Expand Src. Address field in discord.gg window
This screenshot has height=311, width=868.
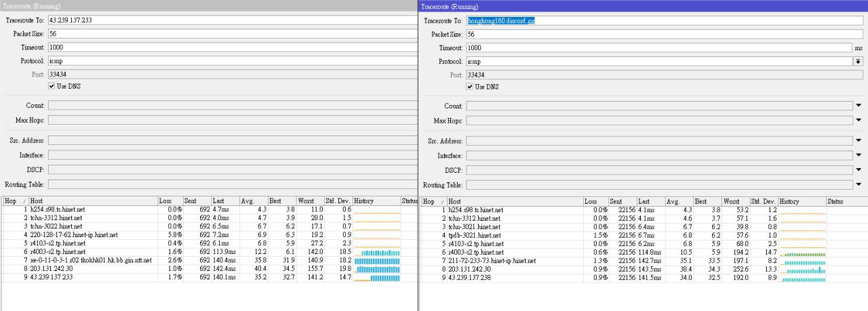858,141
